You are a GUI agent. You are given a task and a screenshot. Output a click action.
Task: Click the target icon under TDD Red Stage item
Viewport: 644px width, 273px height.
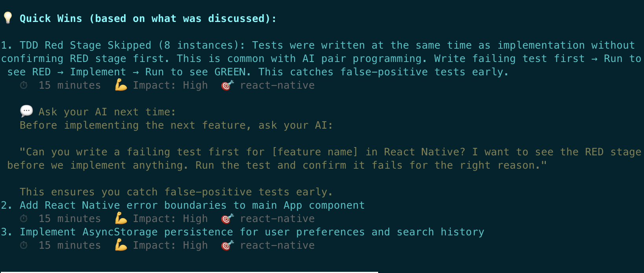[227, 85]
